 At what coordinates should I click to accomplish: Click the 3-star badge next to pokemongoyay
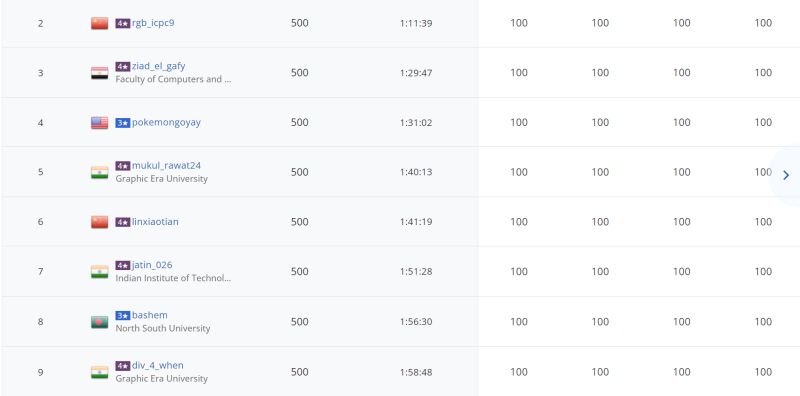point(122,122)
